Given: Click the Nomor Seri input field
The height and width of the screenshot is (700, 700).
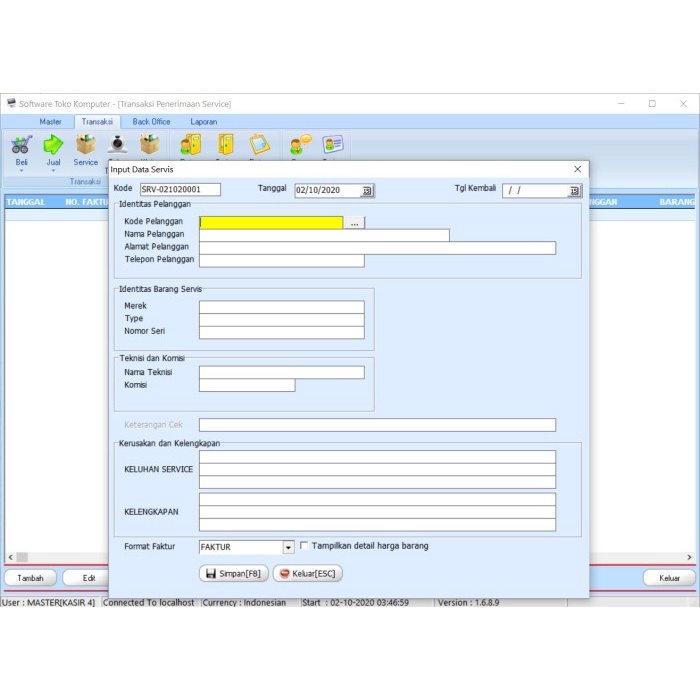Looking at the screenshot, I should (282, 332).
